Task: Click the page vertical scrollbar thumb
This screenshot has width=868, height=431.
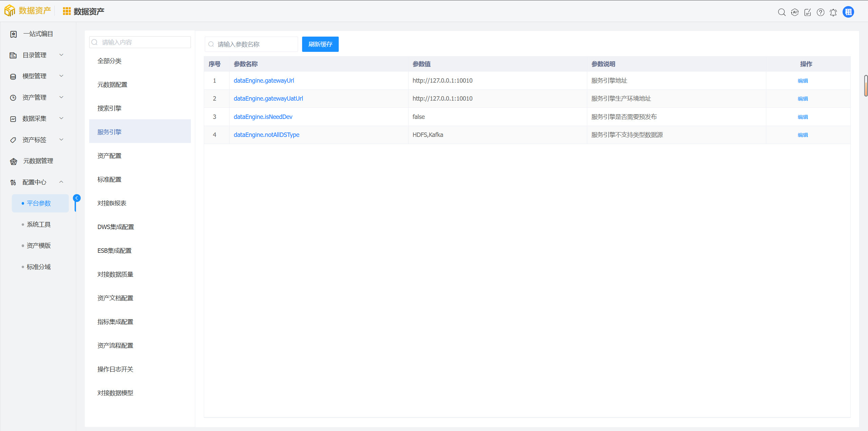Action: (x=866, y=86)
